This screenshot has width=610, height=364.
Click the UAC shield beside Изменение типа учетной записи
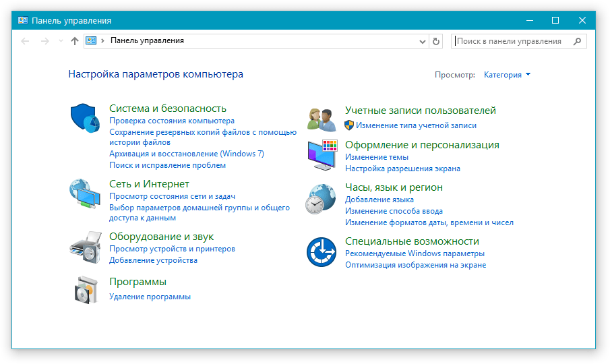[349, 125]
